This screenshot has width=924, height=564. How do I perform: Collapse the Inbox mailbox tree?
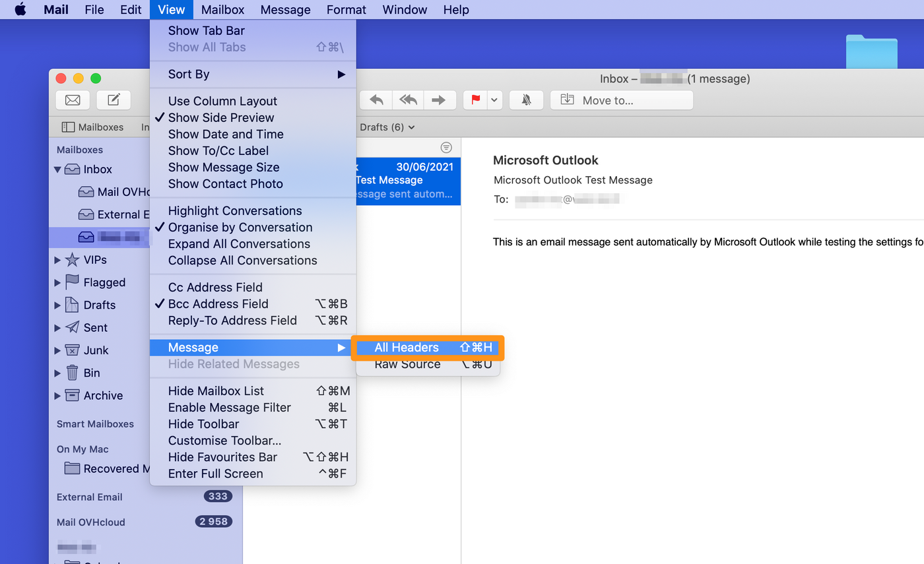click(x=57, y=169)
